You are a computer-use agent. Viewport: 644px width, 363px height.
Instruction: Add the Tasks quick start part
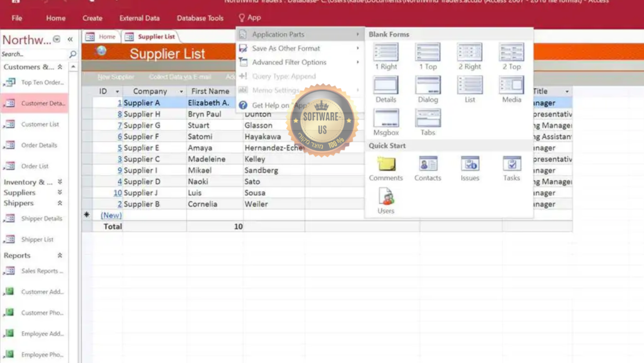[511, 168]
